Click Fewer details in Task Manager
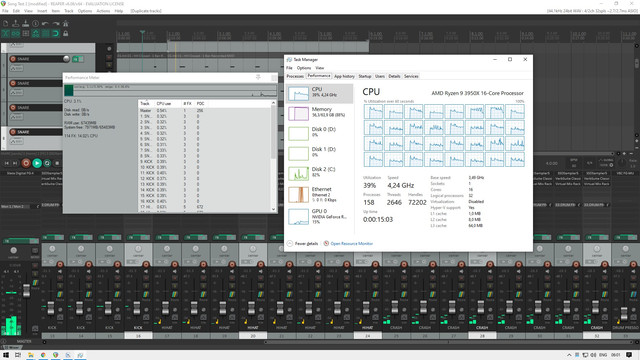The height and width of the screenshot is (360, 640). 302,244
